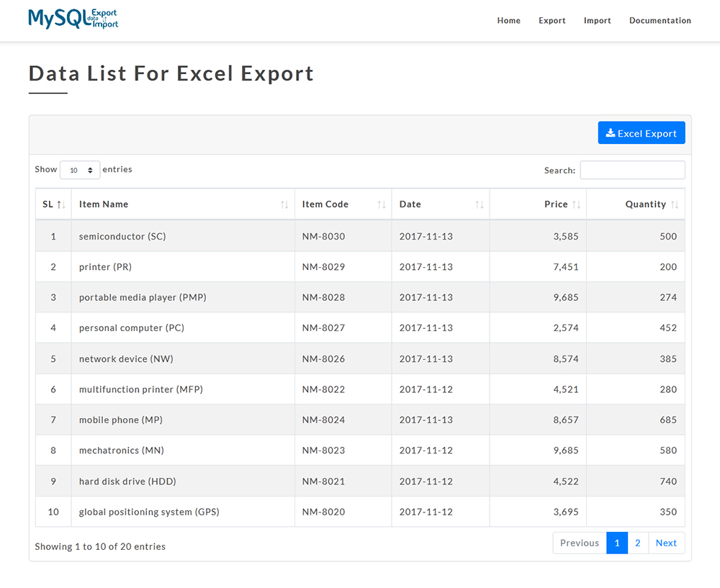Open the Show entries dropdown
This screenshot has width=720, height=588.
[x=80, y=170]
